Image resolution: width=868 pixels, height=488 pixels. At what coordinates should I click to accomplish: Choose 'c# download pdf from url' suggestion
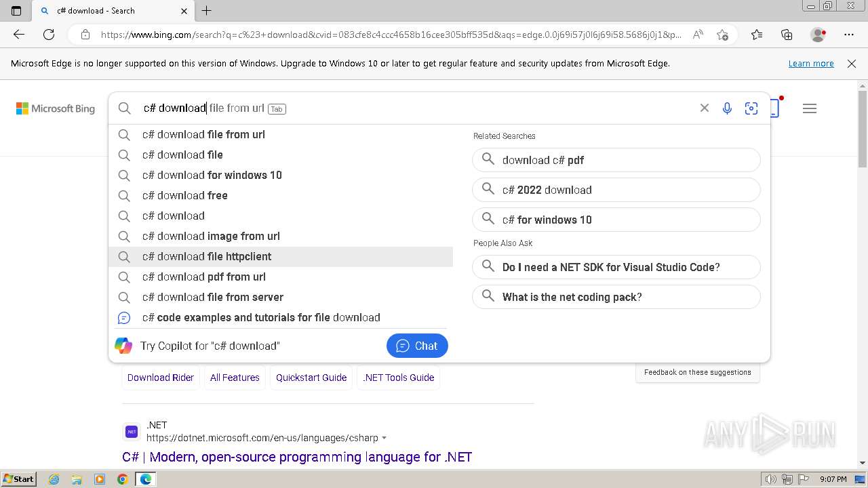(281, 277)
